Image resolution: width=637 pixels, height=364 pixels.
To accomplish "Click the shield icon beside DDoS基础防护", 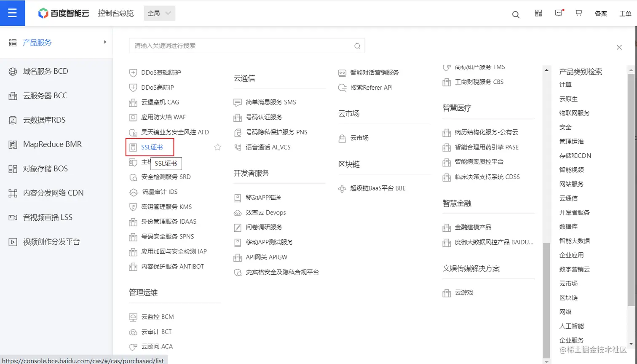I will (x=133, y=72).
